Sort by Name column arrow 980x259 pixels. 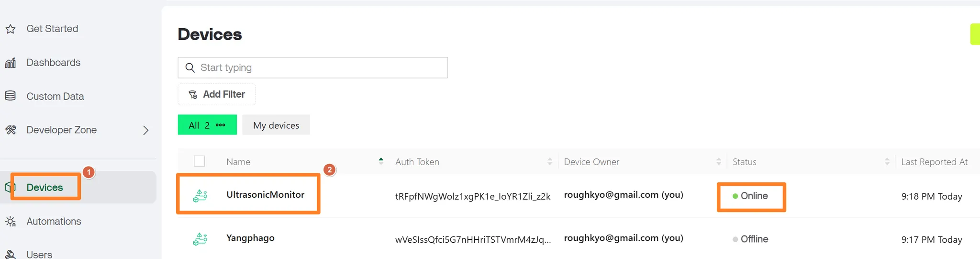tap(381, 161)
